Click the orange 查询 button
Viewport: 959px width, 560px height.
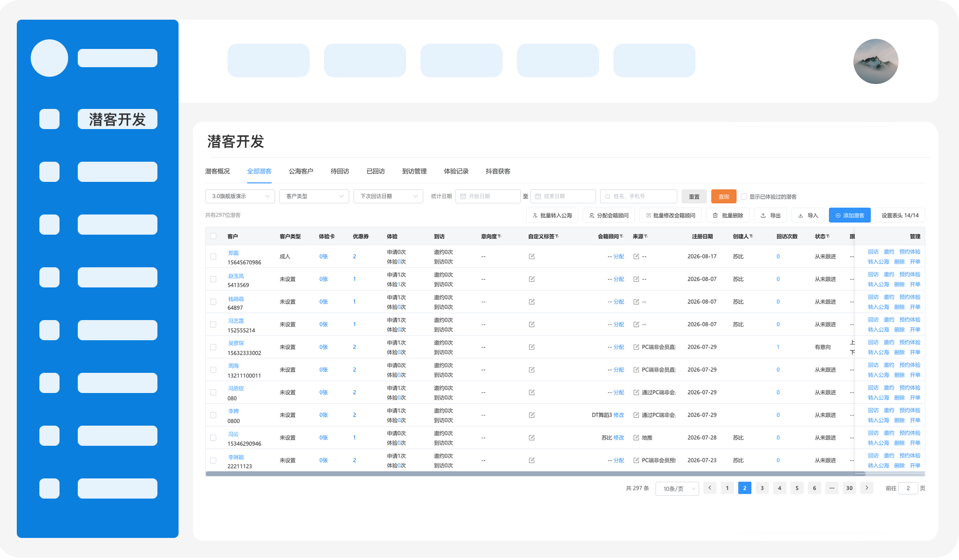723,196
